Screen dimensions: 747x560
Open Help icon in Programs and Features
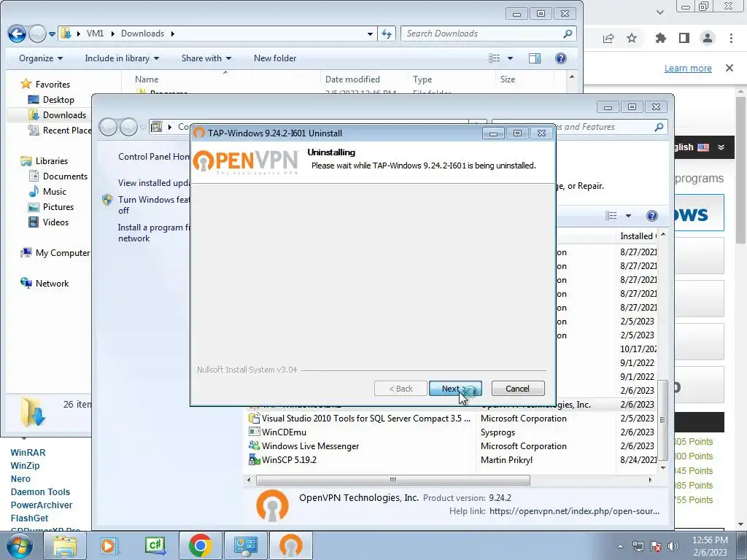click(651, 216)
